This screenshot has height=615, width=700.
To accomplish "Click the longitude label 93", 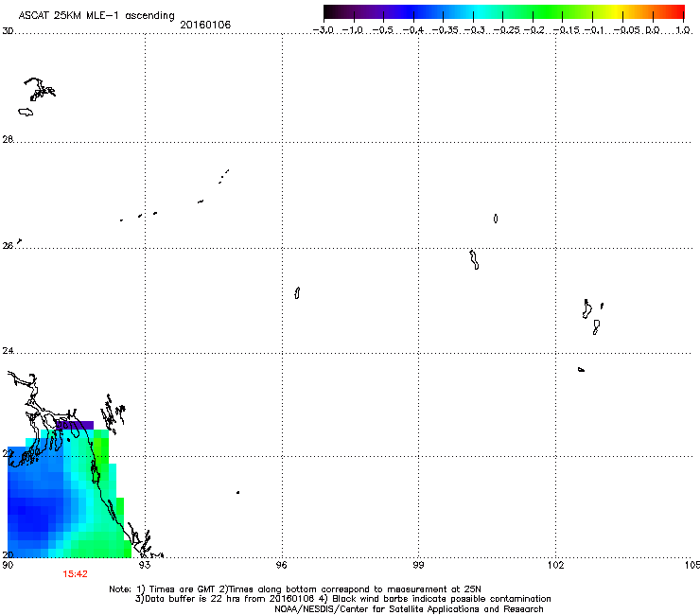I will pyautogui.click(x=145, y=565).
